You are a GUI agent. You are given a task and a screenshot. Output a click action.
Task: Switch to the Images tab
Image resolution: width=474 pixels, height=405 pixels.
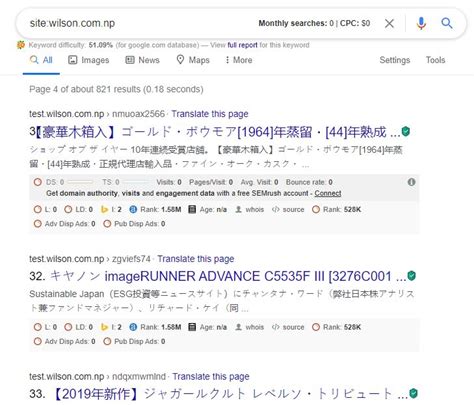[89, 60]
